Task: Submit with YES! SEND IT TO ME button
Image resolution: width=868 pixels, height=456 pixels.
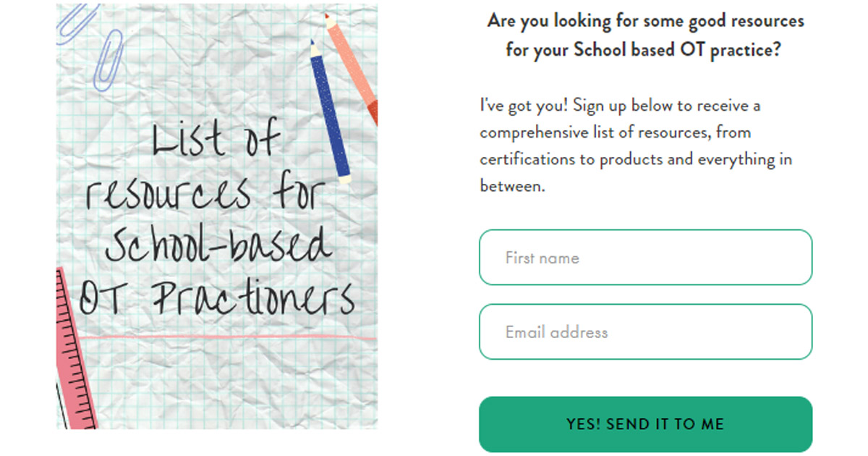Action: click(645, 424)
